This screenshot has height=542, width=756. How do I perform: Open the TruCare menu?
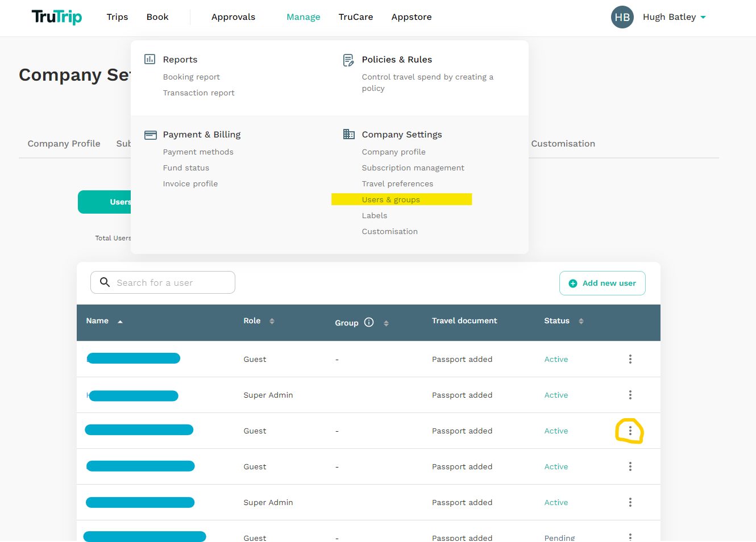point(356,17)
